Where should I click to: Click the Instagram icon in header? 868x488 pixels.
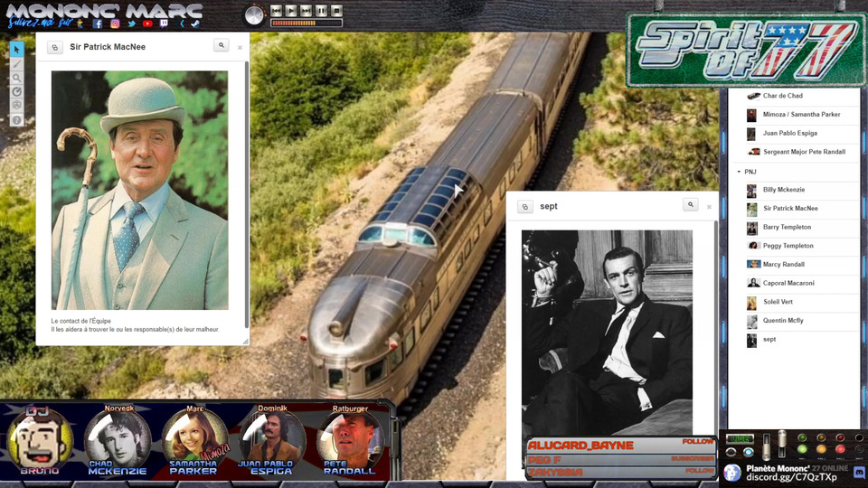(x=115, y=23)
